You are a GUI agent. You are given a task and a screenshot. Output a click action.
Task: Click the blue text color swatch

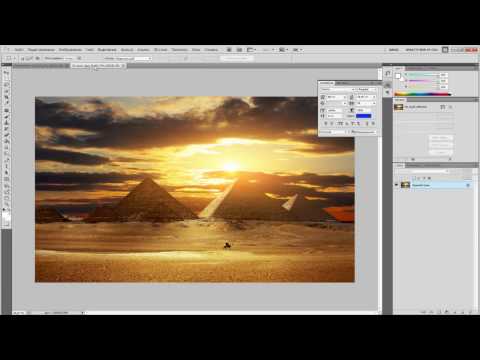[363, 116]
